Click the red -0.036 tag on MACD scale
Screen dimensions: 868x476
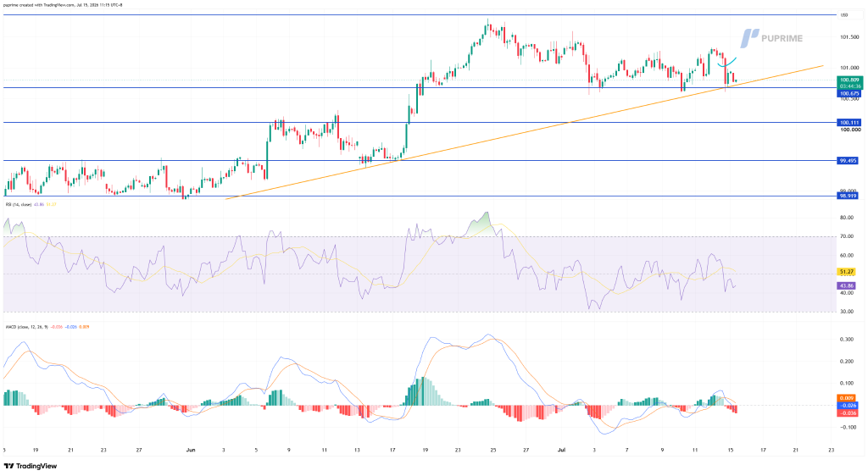coord(847,412)
